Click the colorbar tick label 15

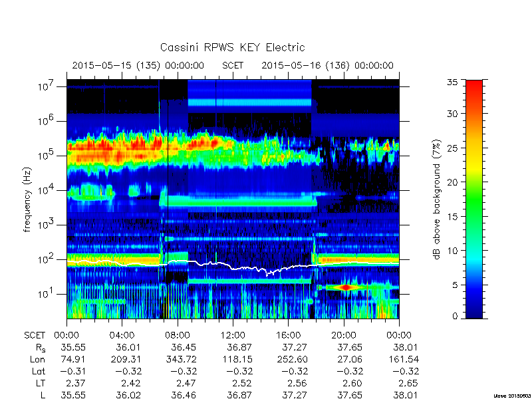452,216
